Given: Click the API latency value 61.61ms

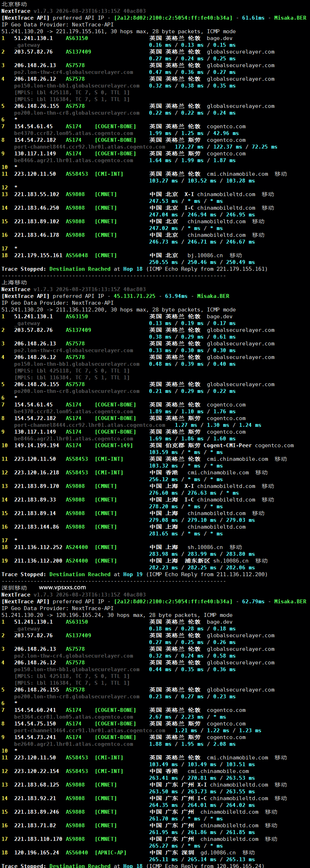Looking at the screenshot, I should (253, 18).
